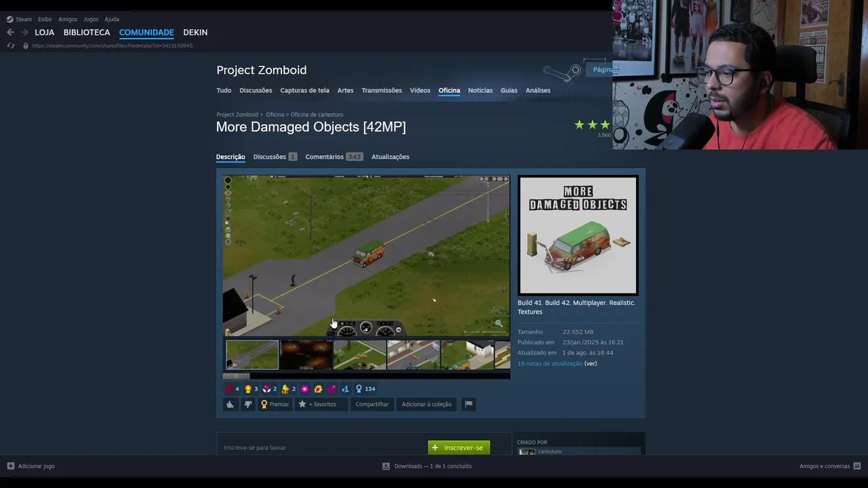Go to the LOJA section
This screenshot has height=488, width=868.
pyautogui.click(x=45, y=33)
